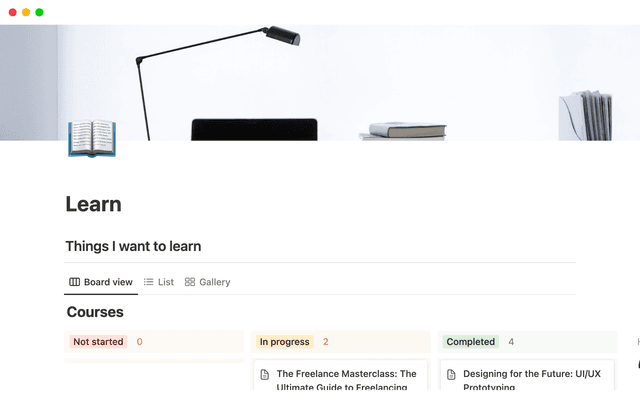Screen dimensions: 640x400
Task: Switch to the Board view tab
Action: point(100,282)
